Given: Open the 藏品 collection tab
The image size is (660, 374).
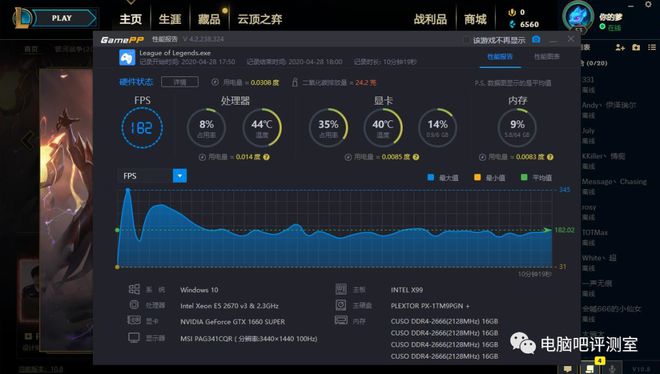Looking at the screenshot, I should tap(209, 19).
